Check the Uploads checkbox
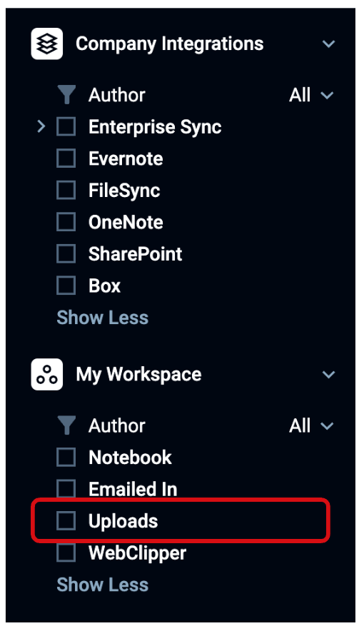This screenshot has width=364, height=631. tap(66, 521)
